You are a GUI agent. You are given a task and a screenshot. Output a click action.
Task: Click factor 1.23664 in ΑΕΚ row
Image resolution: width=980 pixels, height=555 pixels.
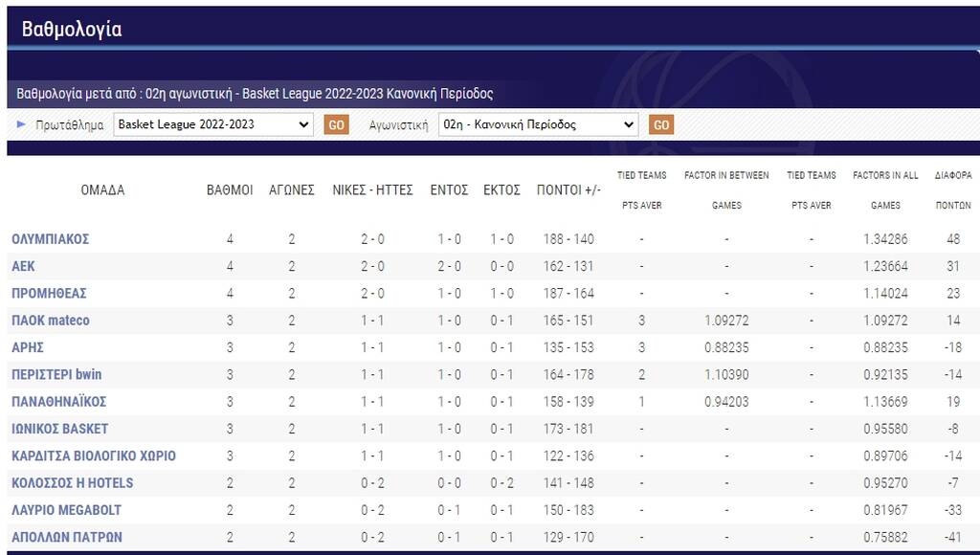[885, 266]
